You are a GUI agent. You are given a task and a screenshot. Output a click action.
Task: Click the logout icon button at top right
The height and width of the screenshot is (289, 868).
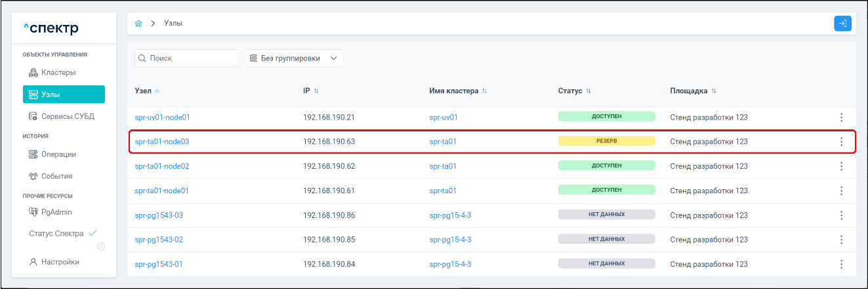coord(842,24)
